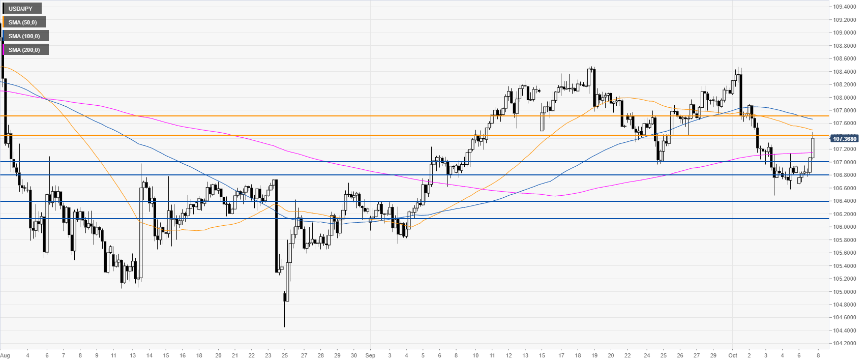Click the Aug label on the date axis
Viewport: 868px width, 362px height.
point(5,355)
